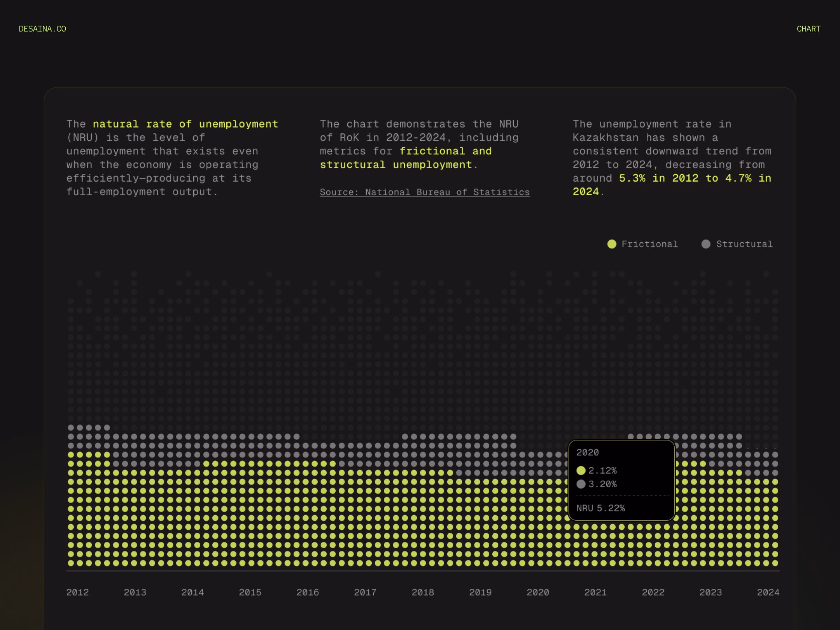The width and height of the screenshot is (840, 630).
Task: Click the '5.3% in 2012 to 4.7% in 2024' text
Action: tap(672, 185)
